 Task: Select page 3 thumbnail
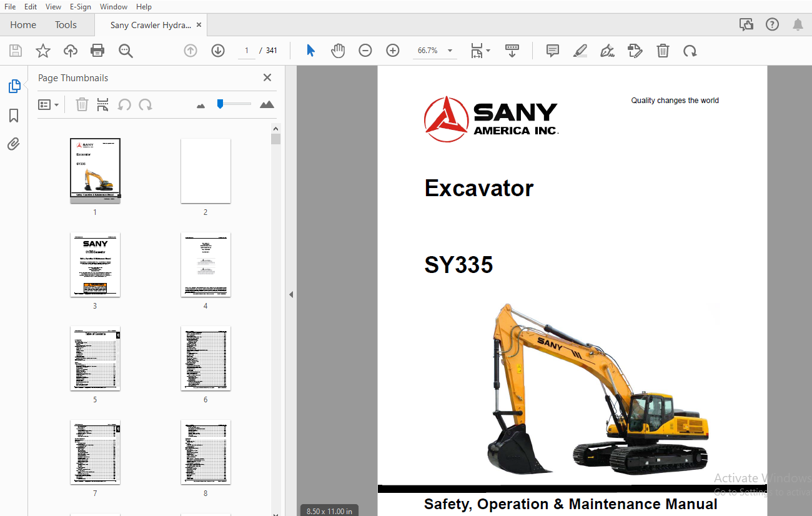point(95,265)
